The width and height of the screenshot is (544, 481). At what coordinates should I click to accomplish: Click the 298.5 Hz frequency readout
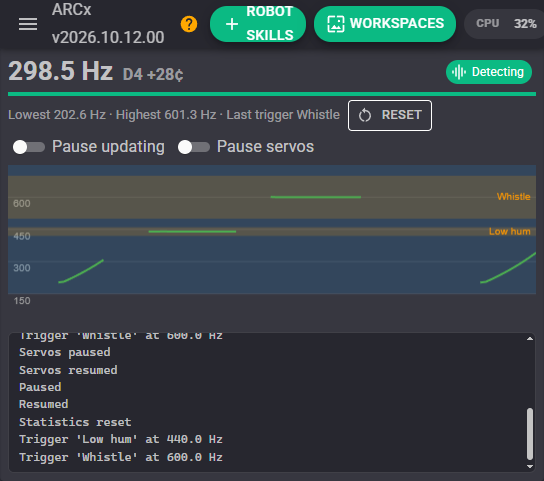pyautogui.click(x=60, y=71)
